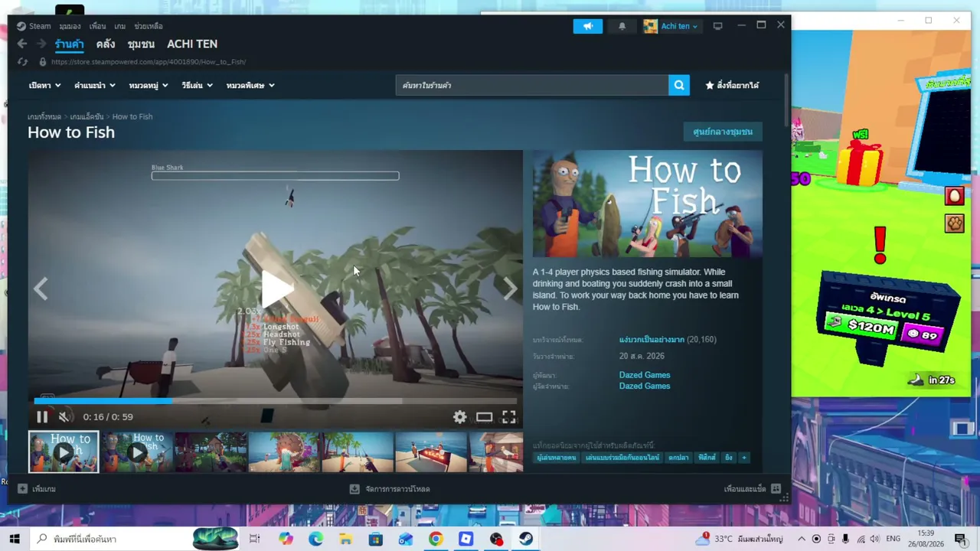Switch to the ชุมชน tab

coord(141,44)
